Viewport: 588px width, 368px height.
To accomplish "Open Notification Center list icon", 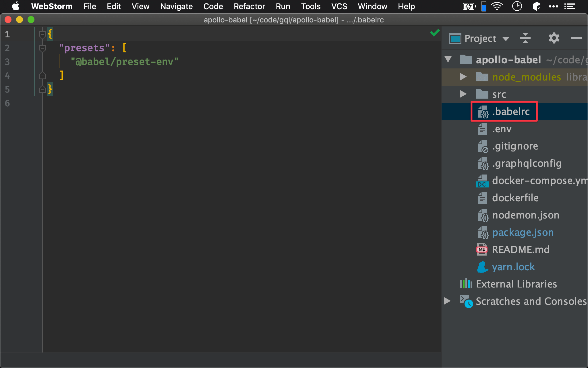I will [569, 6].
